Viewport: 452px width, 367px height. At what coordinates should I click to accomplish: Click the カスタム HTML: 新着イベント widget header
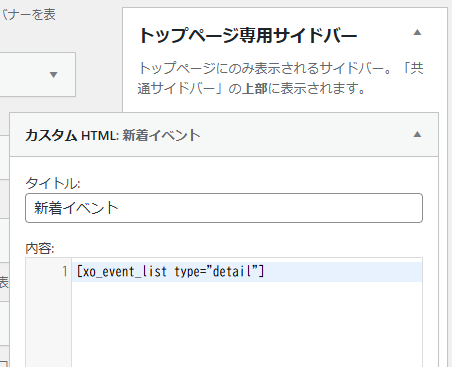point(224,135)
